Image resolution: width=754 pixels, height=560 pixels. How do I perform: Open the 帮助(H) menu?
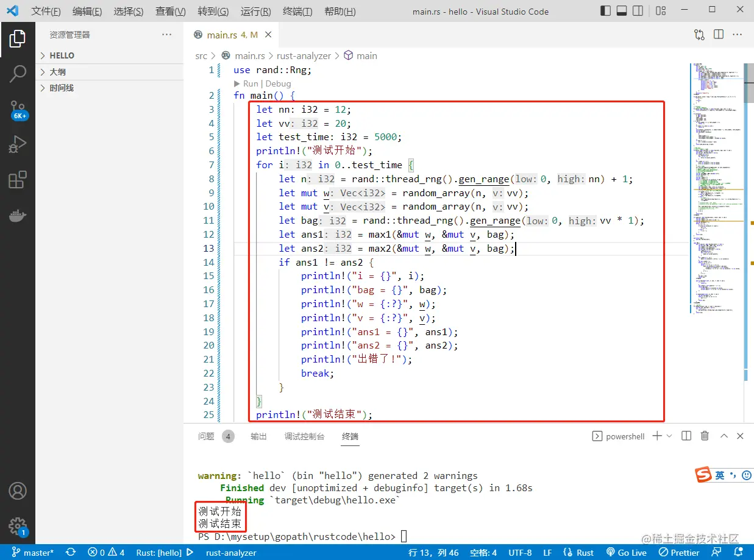coord(340,12)
